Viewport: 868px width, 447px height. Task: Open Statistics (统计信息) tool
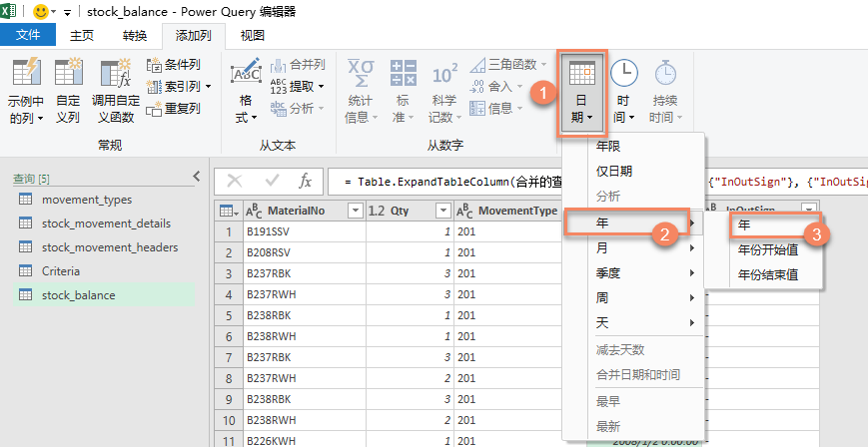tap(361, 90)
